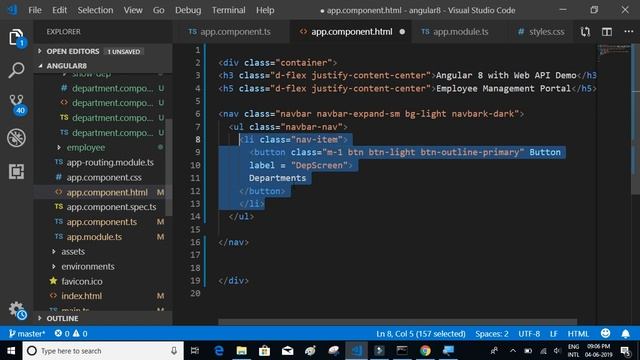Split the editor to the right
640x360 pixels.
(x=607, y=32)
